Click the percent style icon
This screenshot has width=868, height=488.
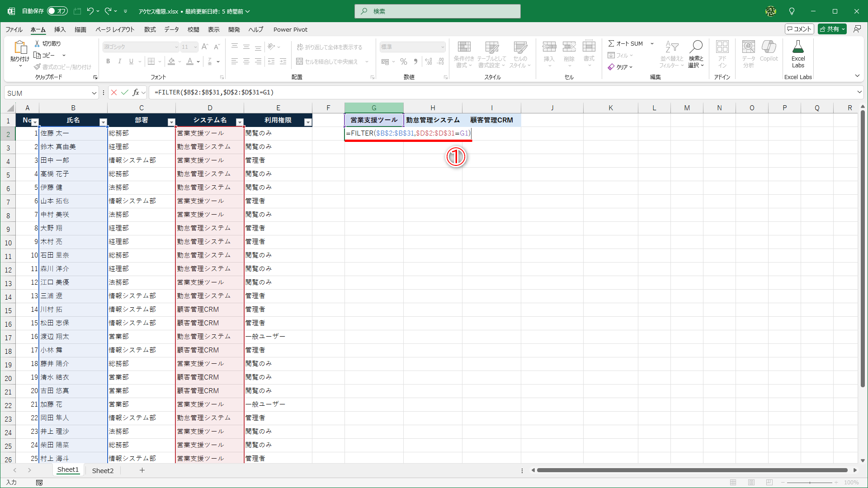click(403, 61)
